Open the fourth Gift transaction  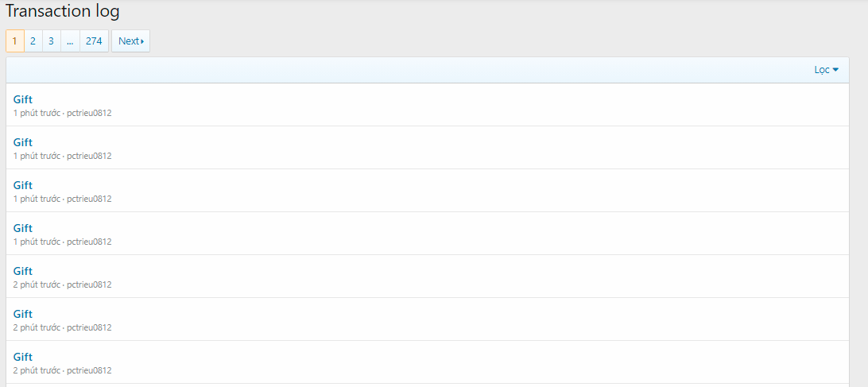coord(23,228)
